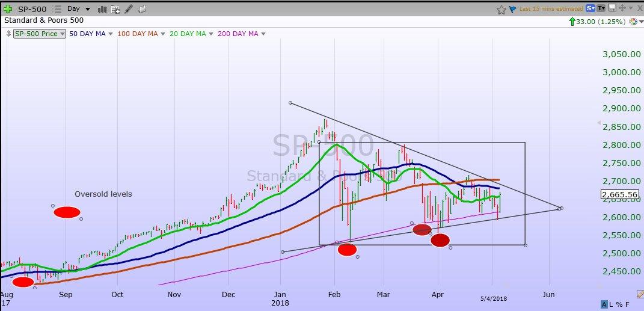Viewport: 644px width, 311px height.
Task: Click the Sep label on time axis
Action: point(66,295)
